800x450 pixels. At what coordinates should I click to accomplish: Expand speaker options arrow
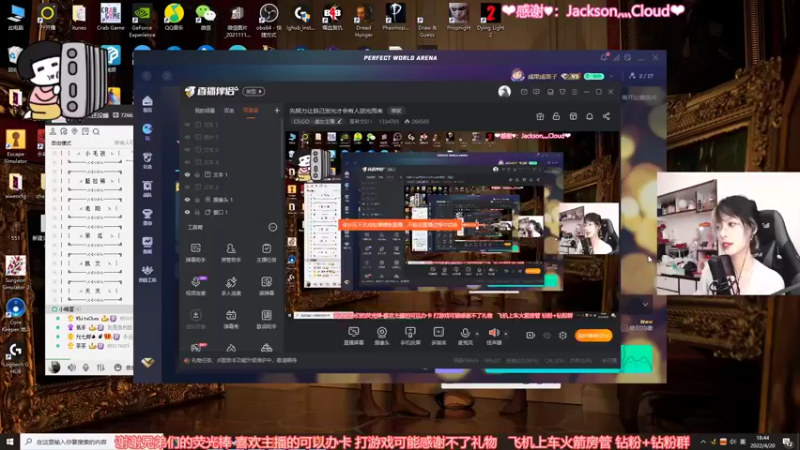[506, 334]
